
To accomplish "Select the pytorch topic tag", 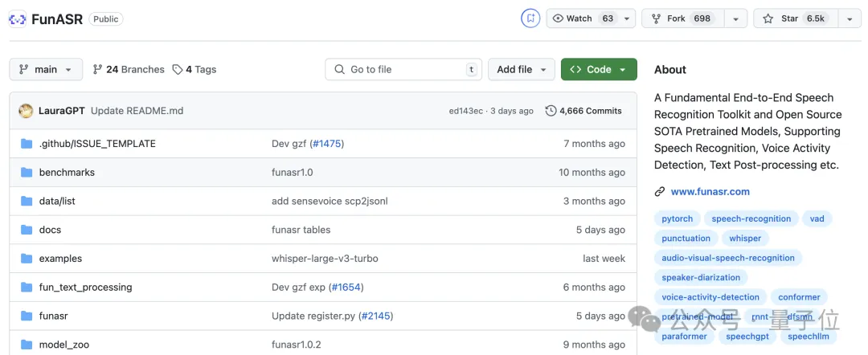I will [x=678, y=219].
